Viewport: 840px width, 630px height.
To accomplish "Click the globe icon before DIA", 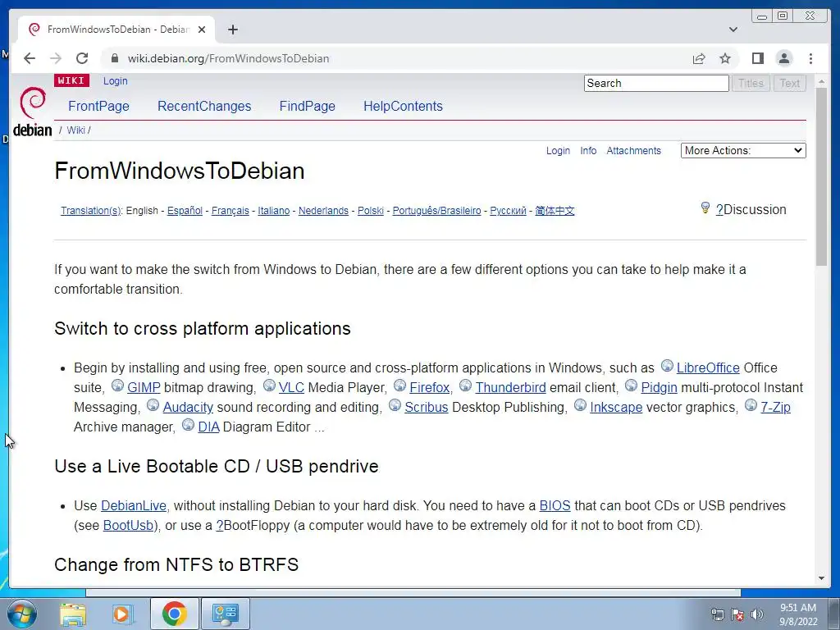I will click(x=188, y=425).
